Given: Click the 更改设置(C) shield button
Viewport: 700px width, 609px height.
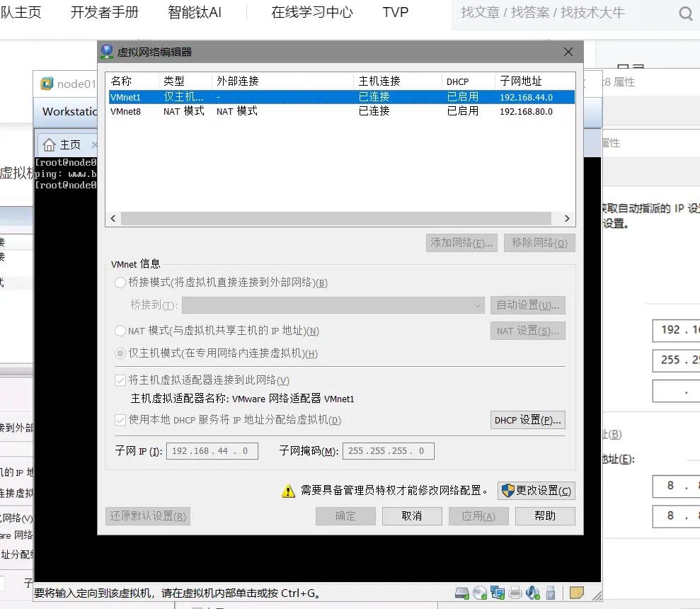Looking at the screenshot, I should point(537,491).
